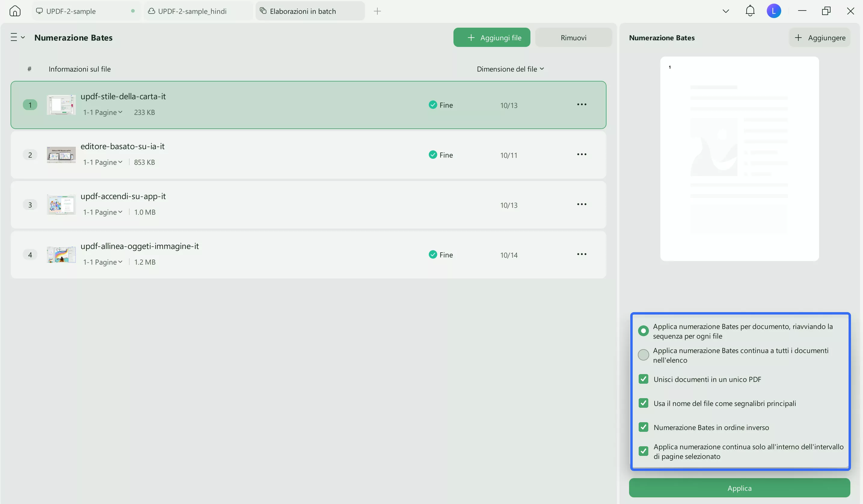Open the notifications bell
Image resolution: width=863 pixels, height=504 pixels.
pos(750,11)
